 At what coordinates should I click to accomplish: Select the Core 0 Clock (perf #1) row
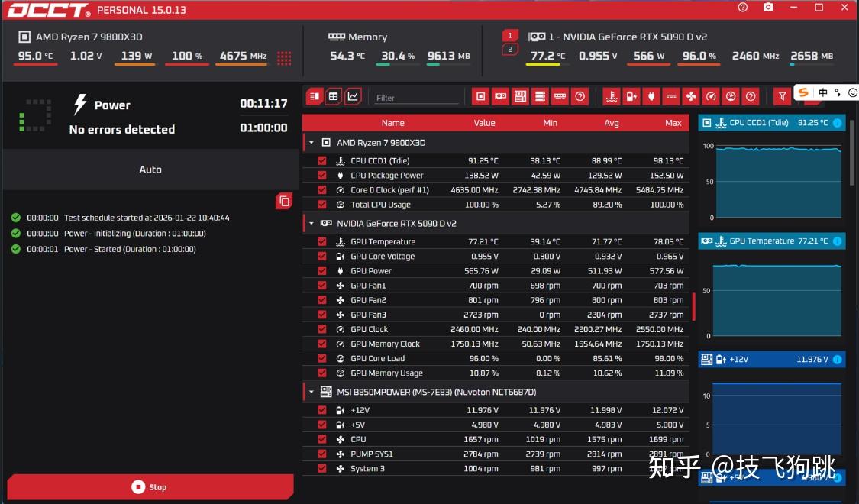click(496, 190)
